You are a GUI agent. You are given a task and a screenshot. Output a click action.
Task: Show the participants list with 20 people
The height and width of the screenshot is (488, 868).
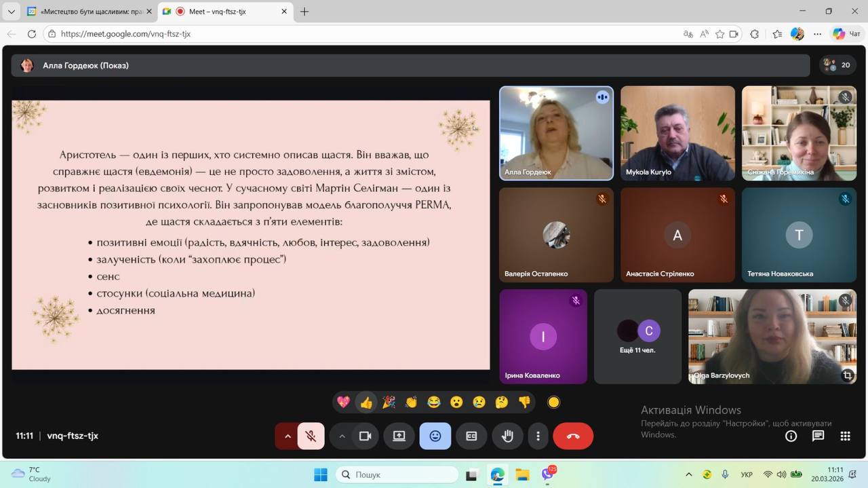click(x=836, y=65)
